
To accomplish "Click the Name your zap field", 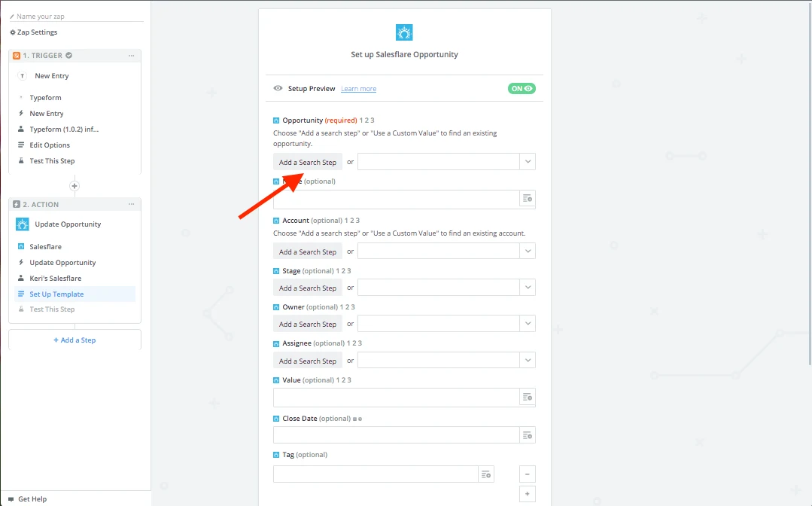I will tap(77, 16).
